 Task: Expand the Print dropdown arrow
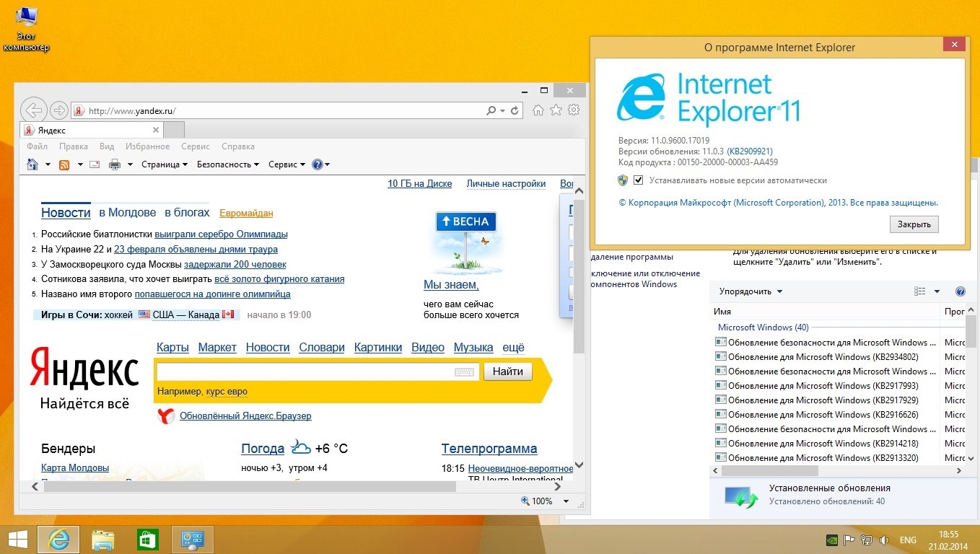130,164
